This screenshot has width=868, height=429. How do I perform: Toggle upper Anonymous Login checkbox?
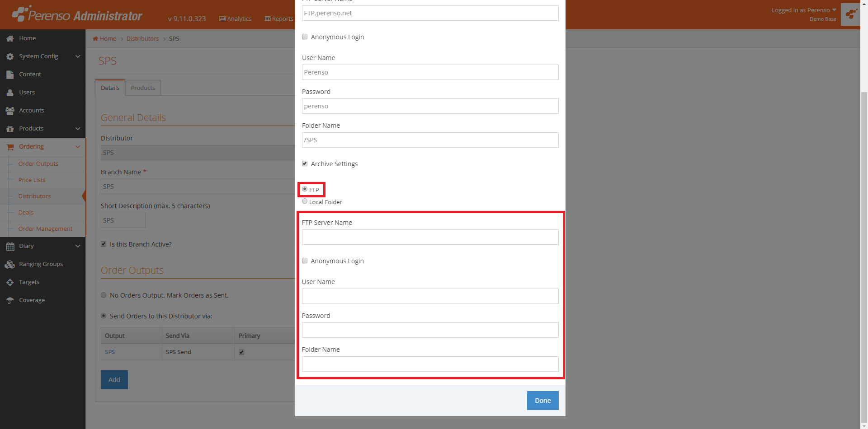pyautogui.click(x=305, y=37)
